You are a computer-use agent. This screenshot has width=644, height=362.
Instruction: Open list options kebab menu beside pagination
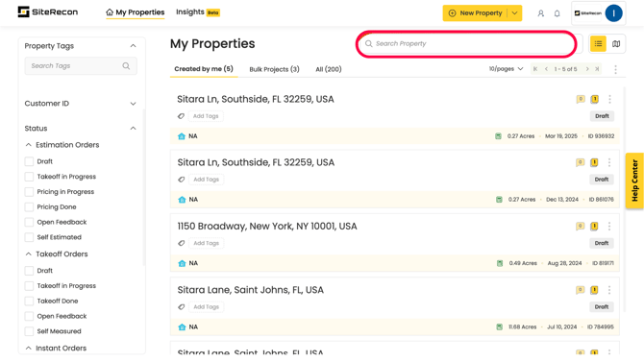click(x=615, y=69)
